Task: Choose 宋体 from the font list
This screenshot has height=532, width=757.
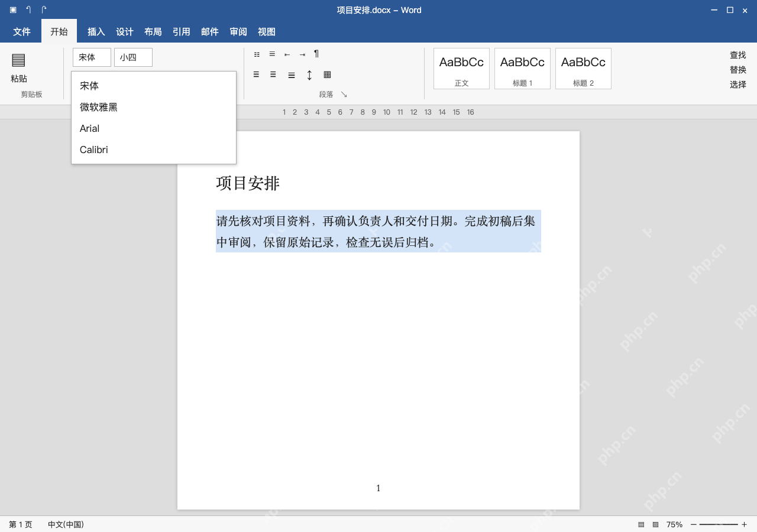Action: [x=154, y=86]
